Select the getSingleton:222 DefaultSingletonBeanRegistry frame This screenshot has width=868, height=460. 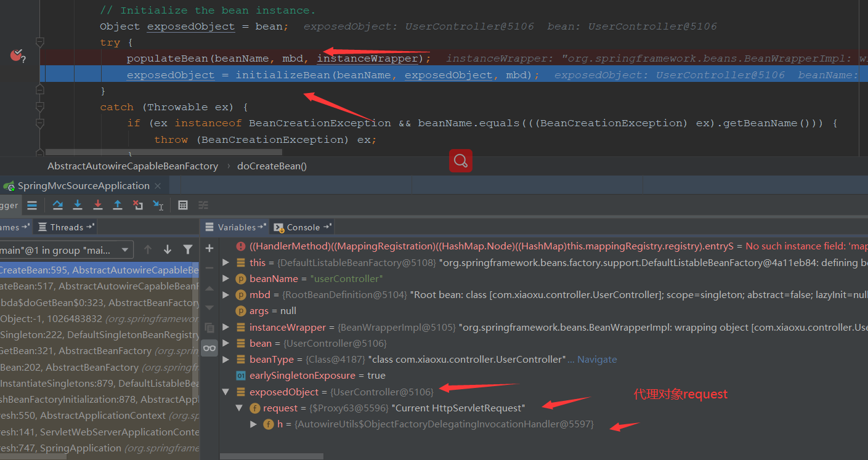[x=100, y=335]
